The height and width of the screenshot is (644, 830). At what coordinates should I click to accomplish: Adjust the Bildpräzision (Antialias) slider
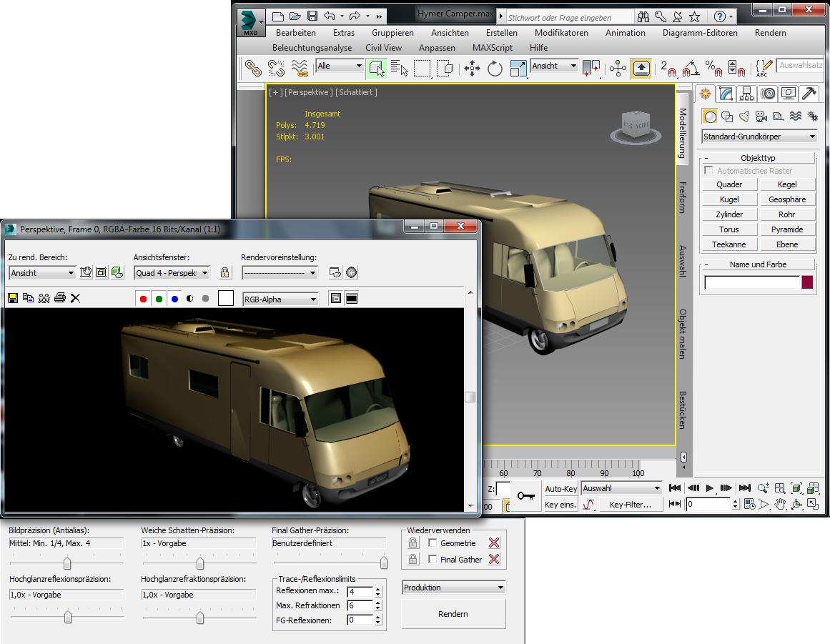tap(67, 563)
